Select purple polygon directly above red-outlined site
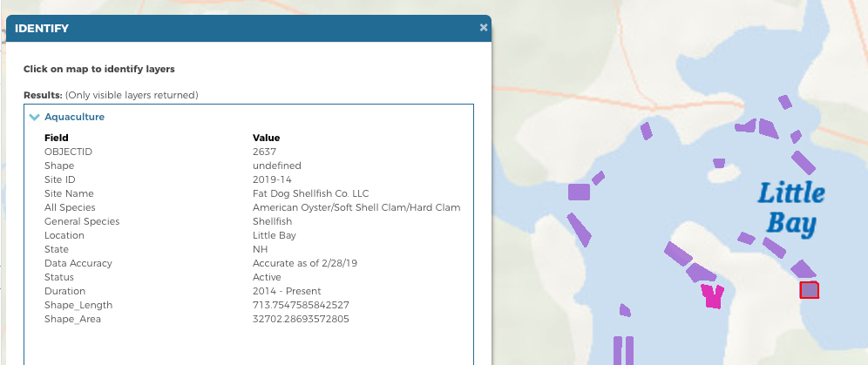 [803, 269]
